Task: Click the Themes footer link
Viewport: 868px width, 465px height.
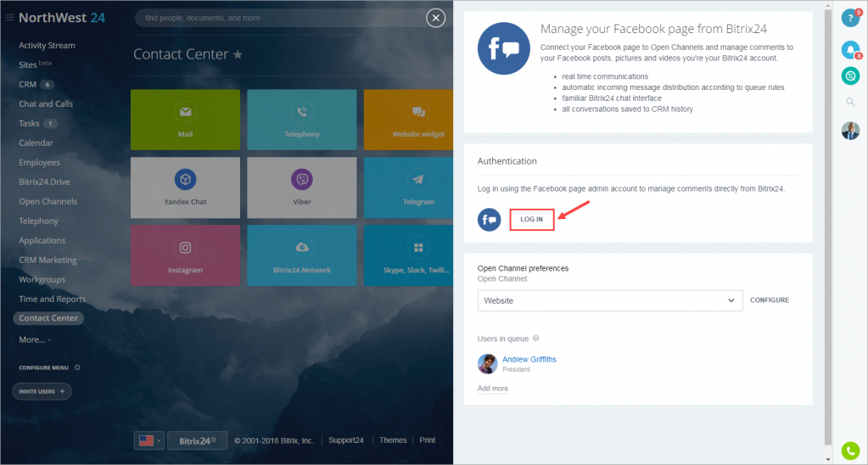Action: click(393, 440)
